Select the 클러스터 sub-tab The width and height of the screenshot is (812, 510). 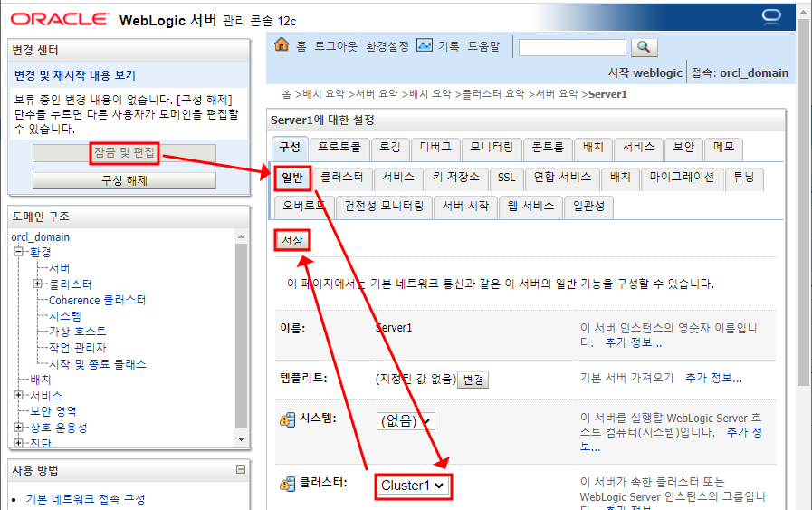342,178
